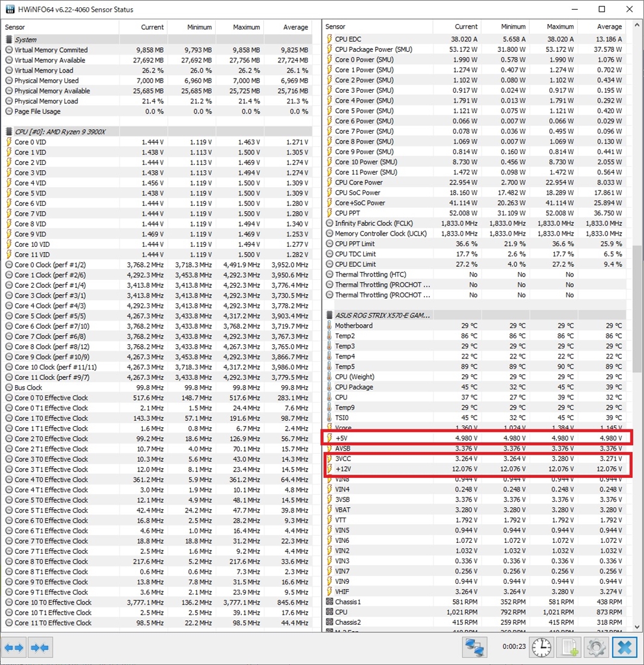Select the CPU [#0]: AMD Ryzen 9 3900X header
The width and height of the screenshot is (644, 665).
pyautogui.click(x=158, y=131)
